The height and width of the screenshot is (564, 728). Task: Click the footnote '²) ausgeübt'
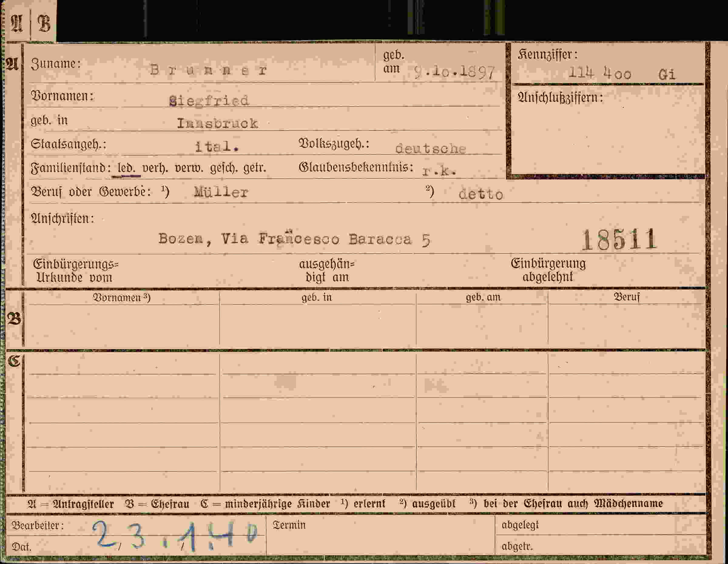428,503
